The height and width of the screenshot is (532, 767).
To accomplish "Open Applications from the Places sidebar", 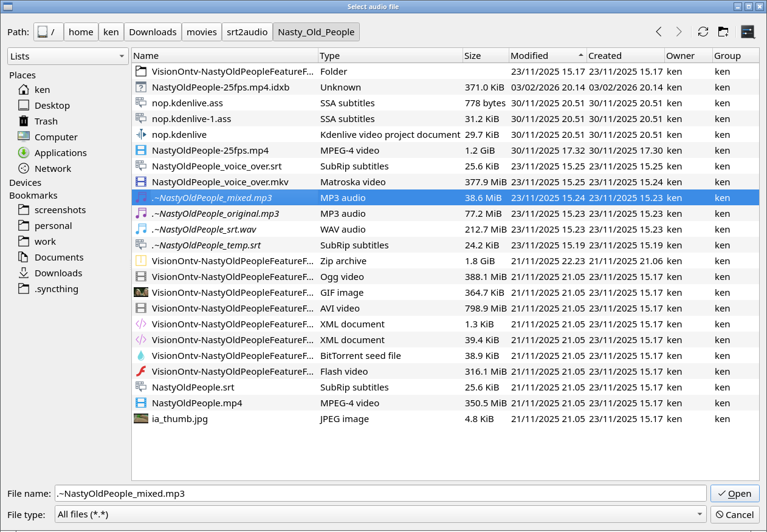I will [60, 153].
